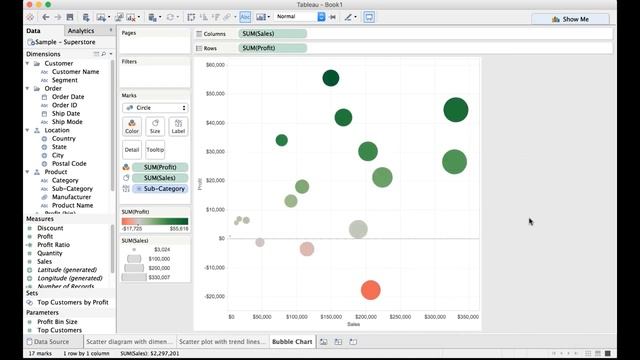Click the Tableau start page logo icon

(x=30, y=17)
